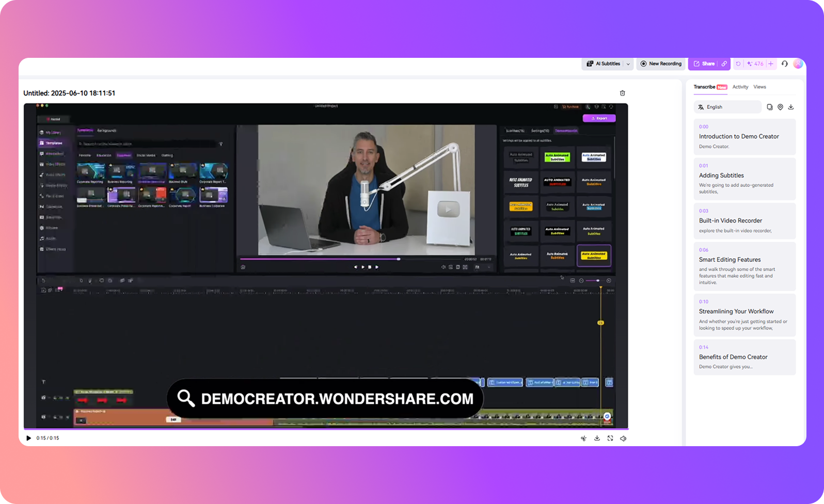Click the 0:15 / 0:15 time display
The image size is (824, 504).
(x=47, y=438)
